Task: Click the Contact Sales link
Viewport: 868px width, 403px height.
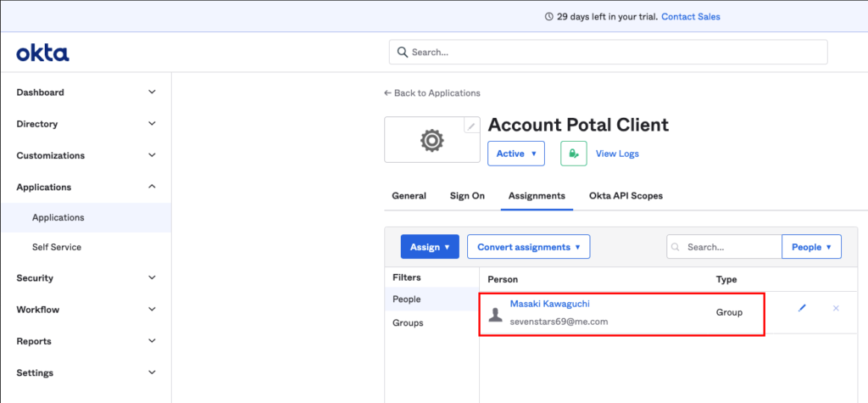Action: coord(690,17)
